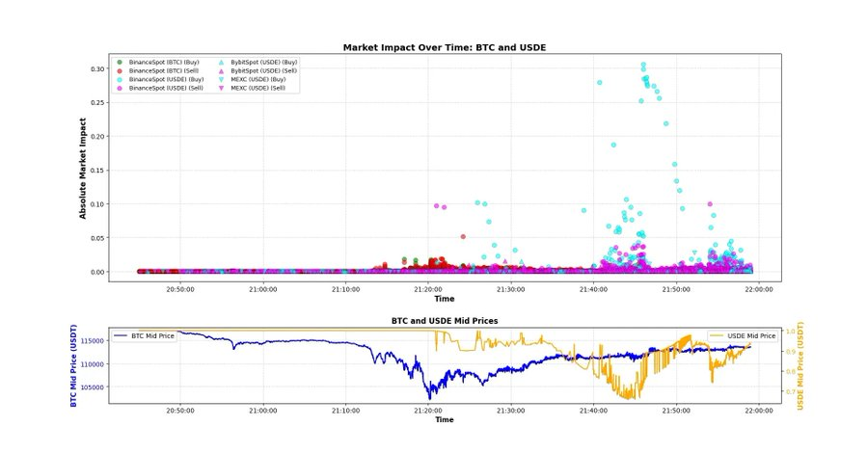Click the BybitSpot (USDE) Sell triangle marker
Viewport: 868px width, 453px height.
click(221, 71)
